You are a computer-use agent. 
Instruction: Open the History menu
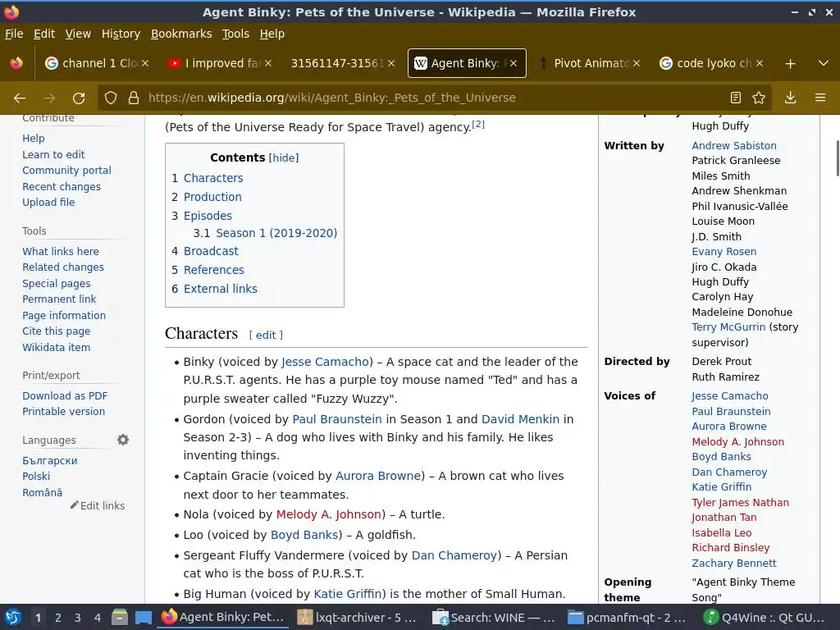pyautogui.click(x=121, y=34)
